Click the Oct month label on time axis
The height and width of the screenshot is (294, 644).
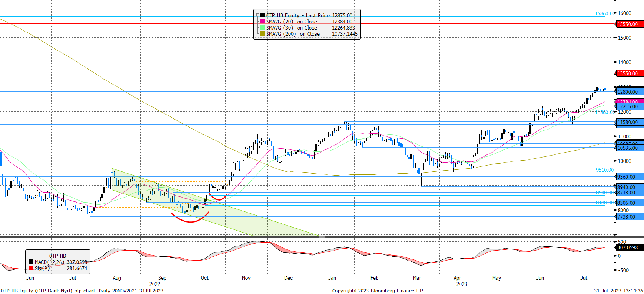click(205, 278)
